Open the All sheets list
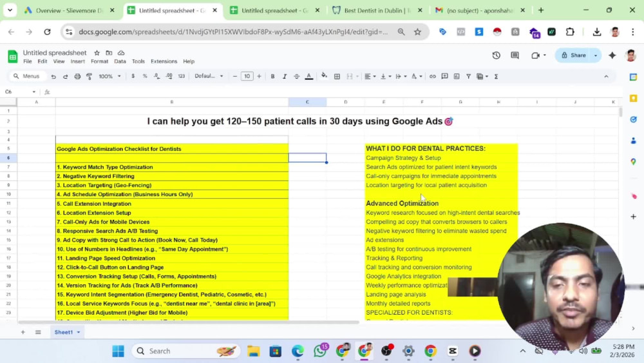 coord(38,332)
